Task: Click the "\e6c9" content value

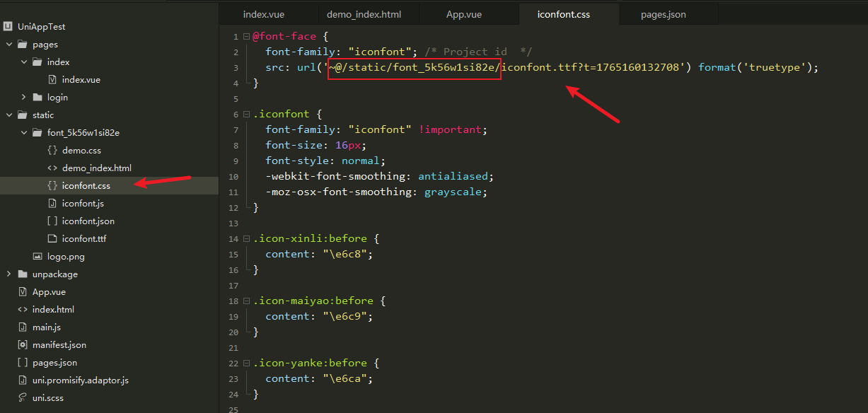Action: point(345,316)
